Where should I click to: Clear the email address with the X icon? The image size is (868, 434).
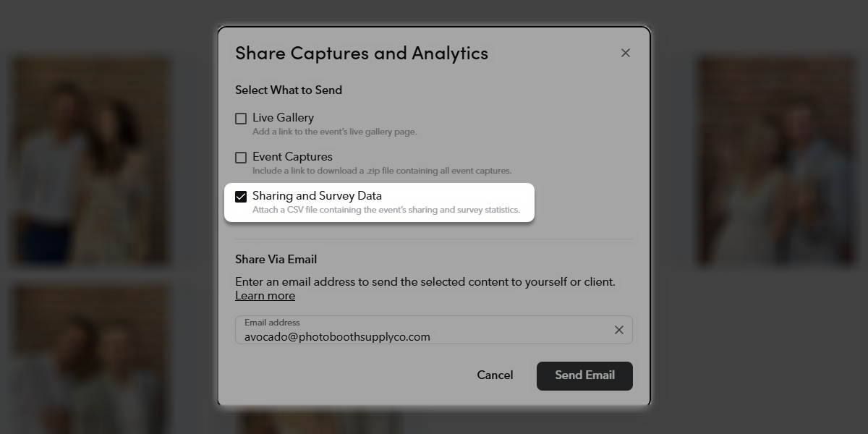point(619,330)
